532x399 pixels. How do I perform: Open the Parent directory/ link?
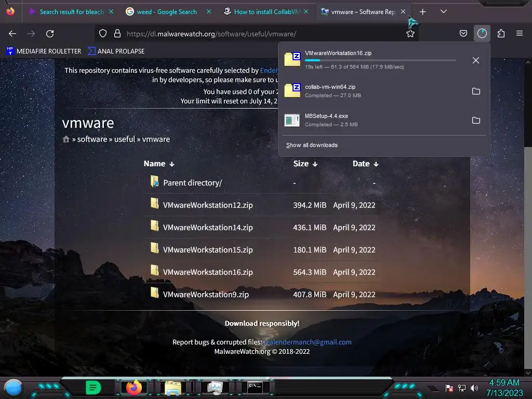point(192,183)
